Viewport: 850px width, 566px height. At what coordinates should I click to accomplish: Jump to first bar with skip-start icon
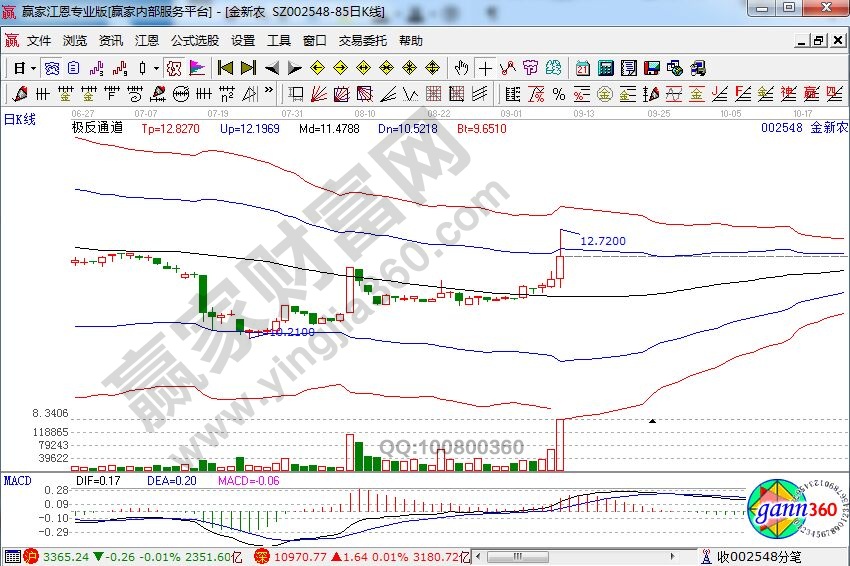point(225,68)
